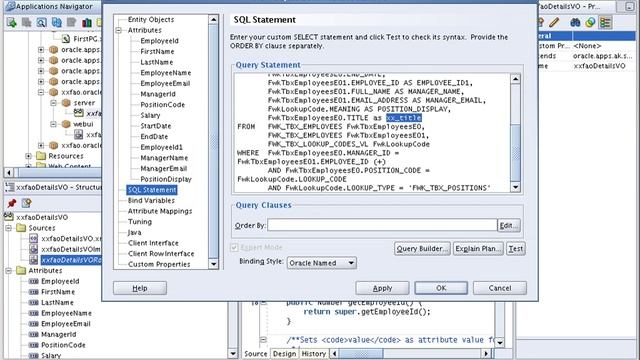Image resolution: width=640 pixels, height=360 pixels.
Task: Collapse the getEmployeeId code fold marker in editor
Action: tap(264, 303)
